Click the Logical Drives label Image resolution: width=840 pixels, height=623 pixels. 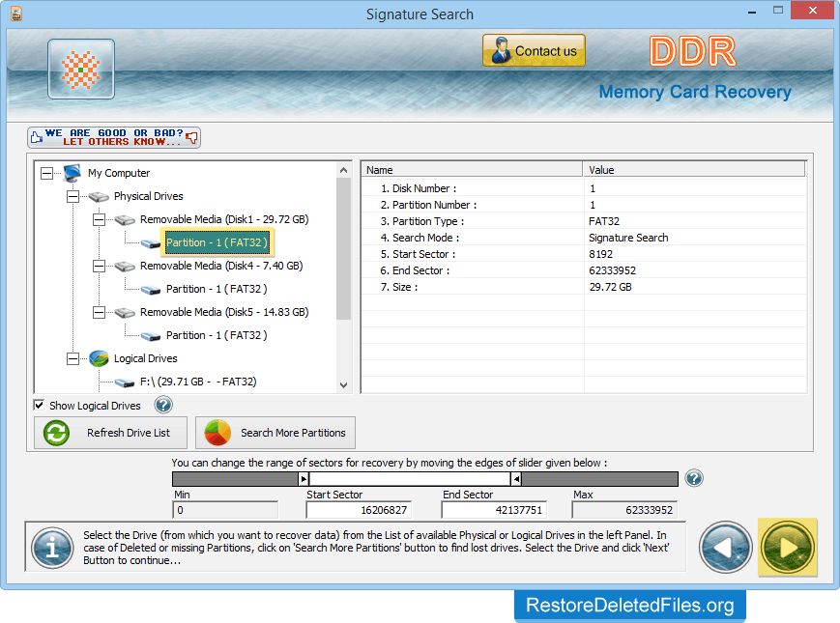[x=146, y=358]
